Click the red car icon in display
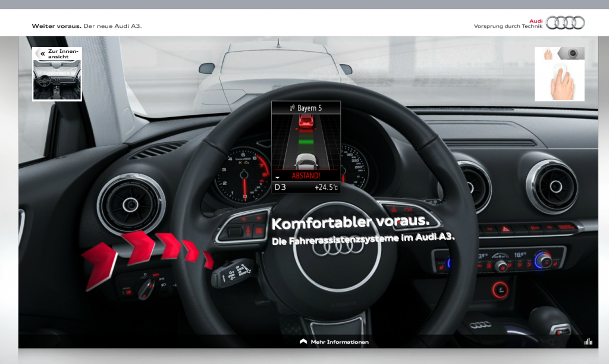The width and height of the screenshot is (609, 364). point(305,122)
